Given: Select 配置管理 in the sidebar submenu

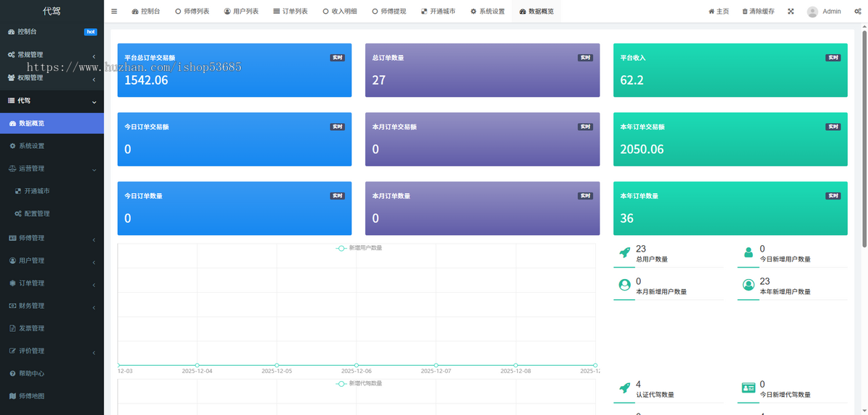Looking at the screenshot, I should click(36, 214).
